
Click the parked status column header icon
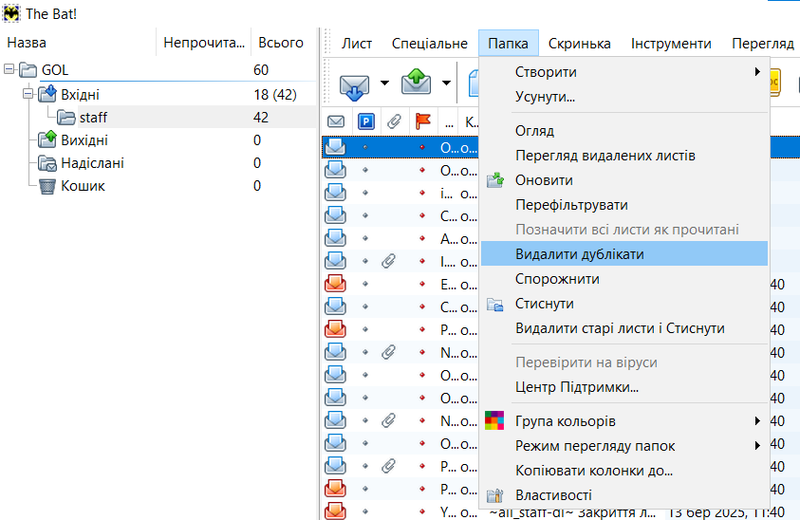click(x=366, y=122)
